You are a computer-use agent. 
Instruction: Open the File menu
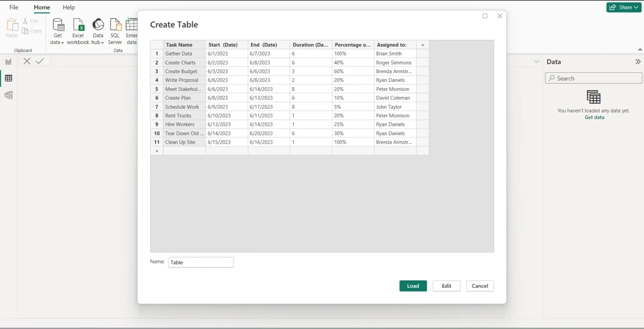coord(14,7)
